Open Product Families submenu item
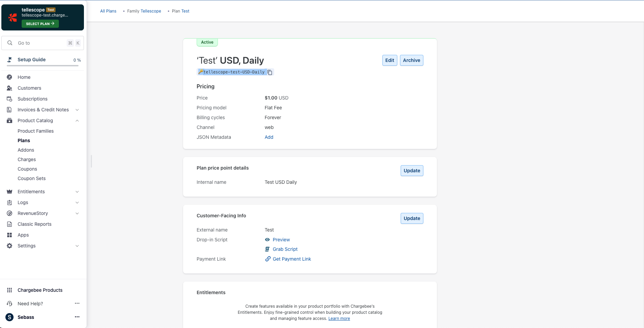The height and width of the screenshot is (328, 644). point(36,131)
